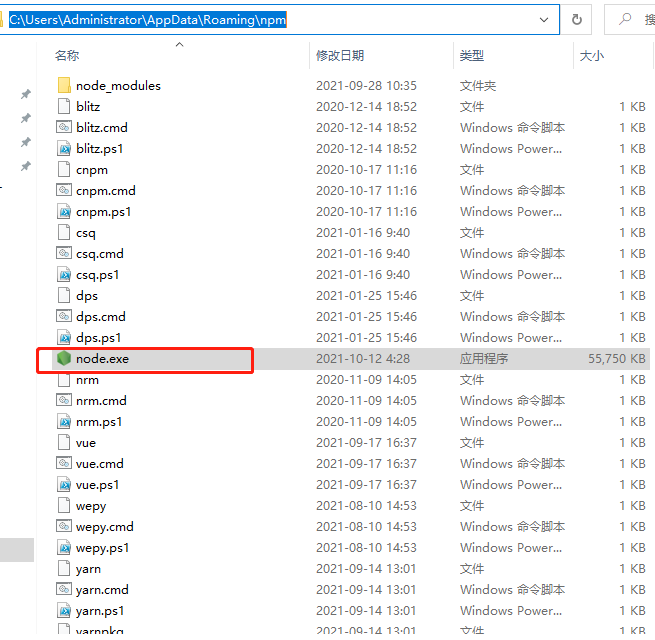Click the blank file icon for cnpm
This screenshot has width=655, height=640.
point(64,169)
